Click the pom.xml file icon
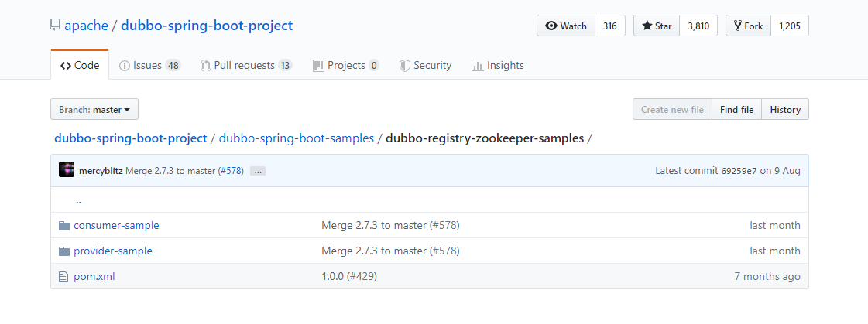 coord(63,277)
